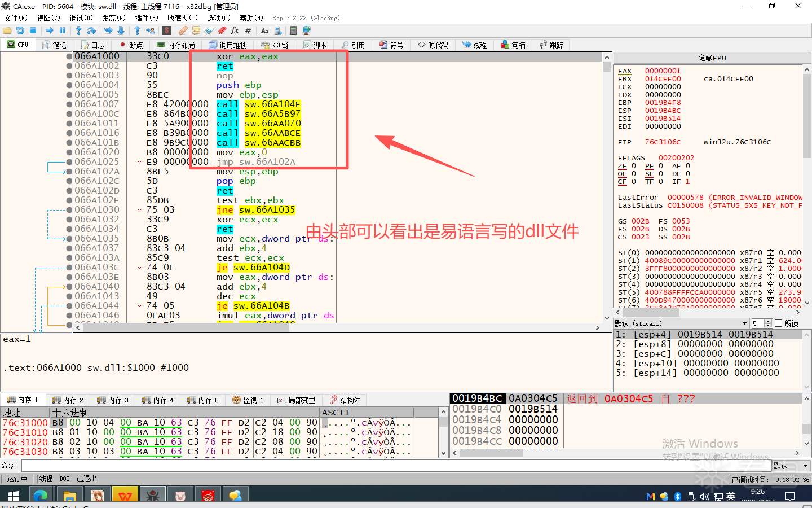Viewport: 812px width, 508px height.
Task: Click the 运行中 status label
Action: [x=17, y=479]
